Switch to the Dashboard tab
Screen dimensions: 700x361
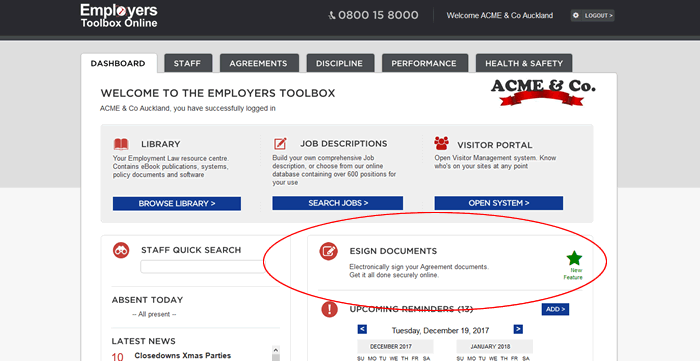click(118, 63)
